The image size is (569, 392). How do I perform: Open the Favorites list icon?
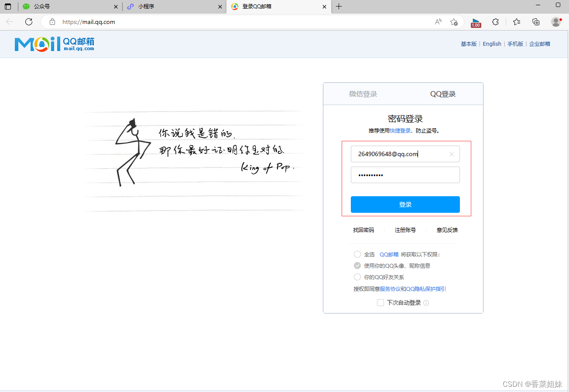[517, 22]
